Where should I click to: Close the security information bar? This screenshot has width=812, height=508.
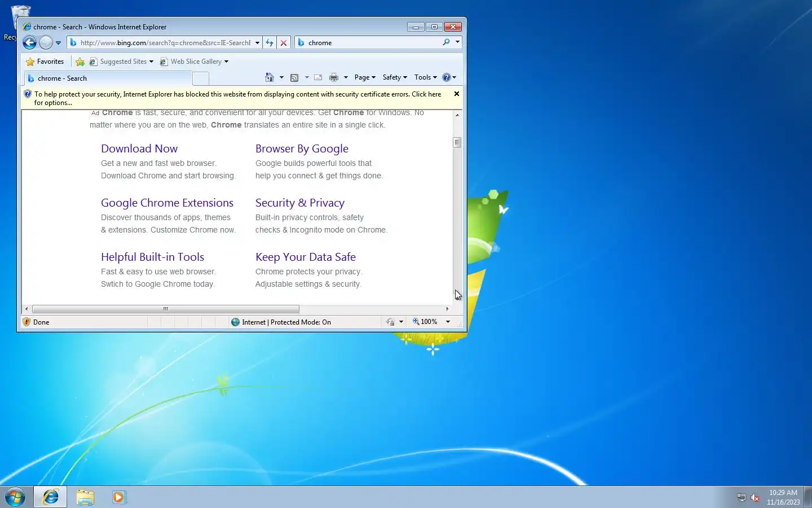click(457, 94)
